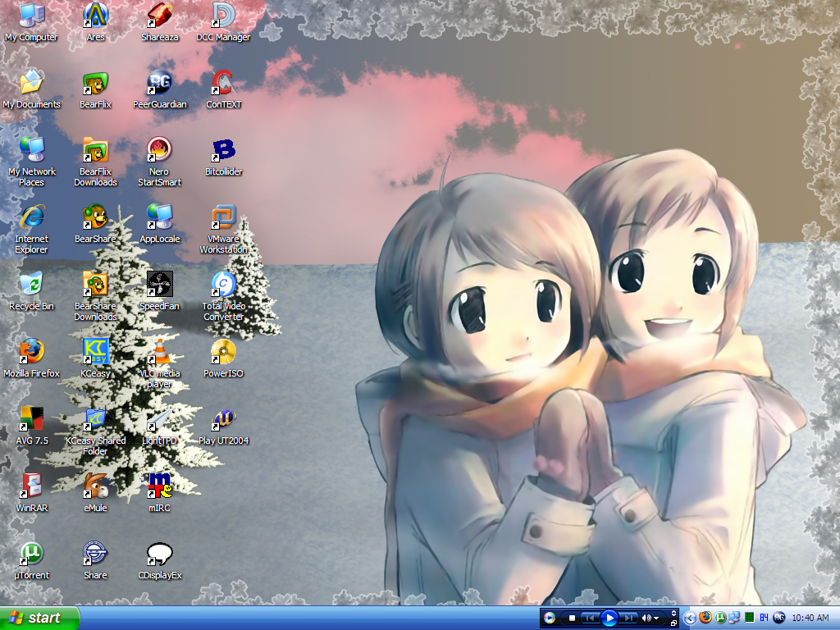840x630 pixels.
Task: Click the blue 84 tray indicator
Action: click(764, 619)
